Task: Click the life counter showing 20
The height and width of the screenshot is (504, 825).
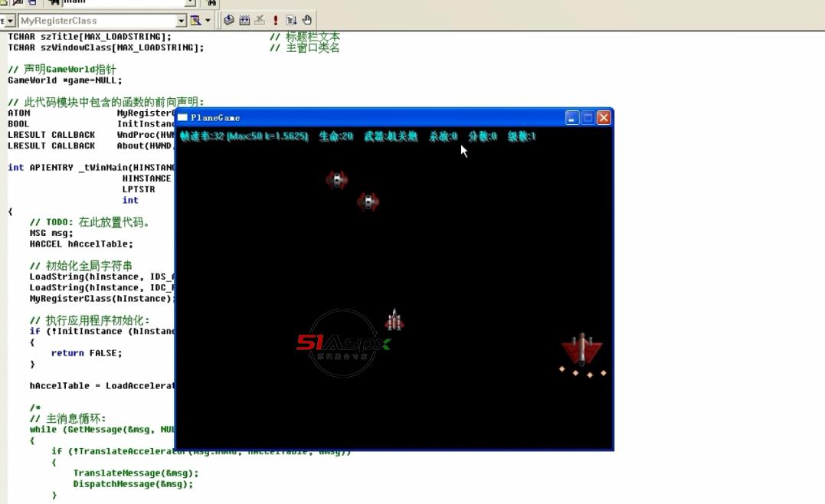Action: [336, 136]
